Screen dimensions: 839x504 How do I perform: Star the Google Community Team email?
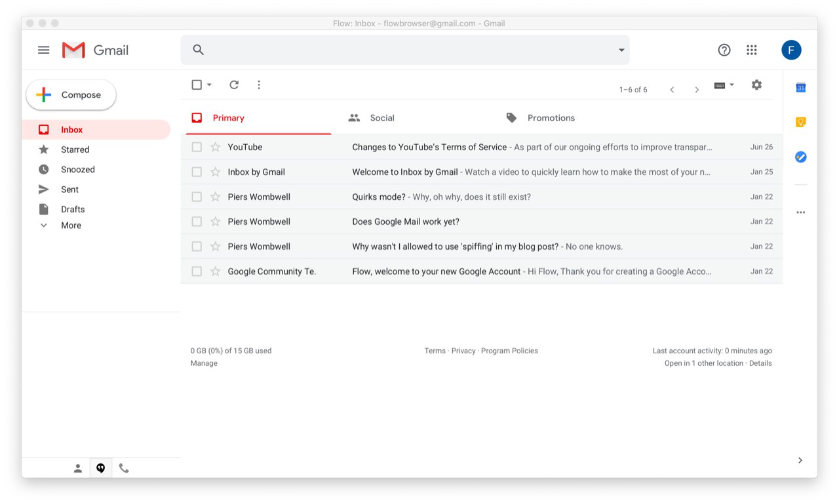[x=215, y=271]
